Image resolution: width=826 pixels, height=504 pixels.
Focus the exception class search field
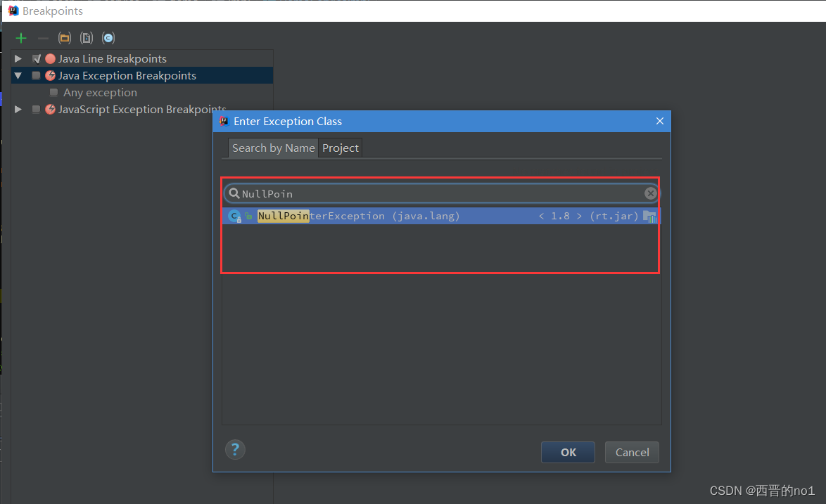(x=441, y=193)
